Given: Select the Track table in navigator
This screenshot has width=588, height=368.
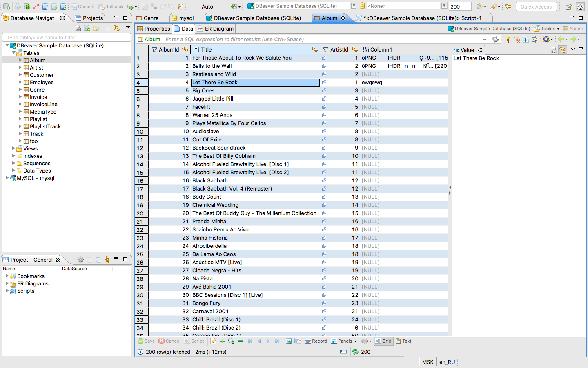Looking at the screenshot, I should click(x=36, y=134).
